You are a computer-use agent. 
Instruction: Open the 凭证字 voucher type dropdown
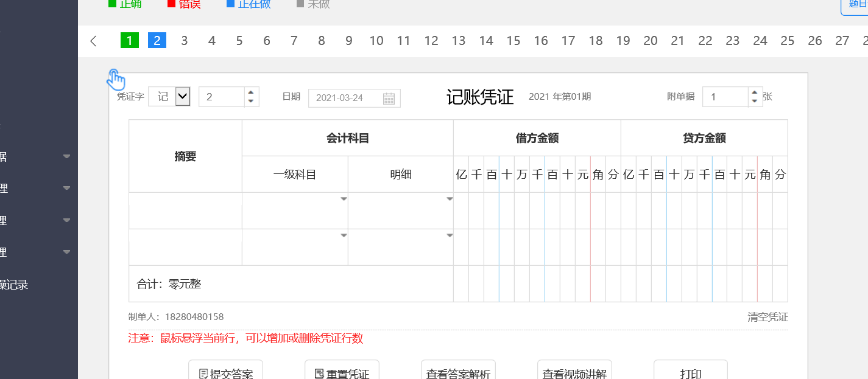(x=183, y=97)
